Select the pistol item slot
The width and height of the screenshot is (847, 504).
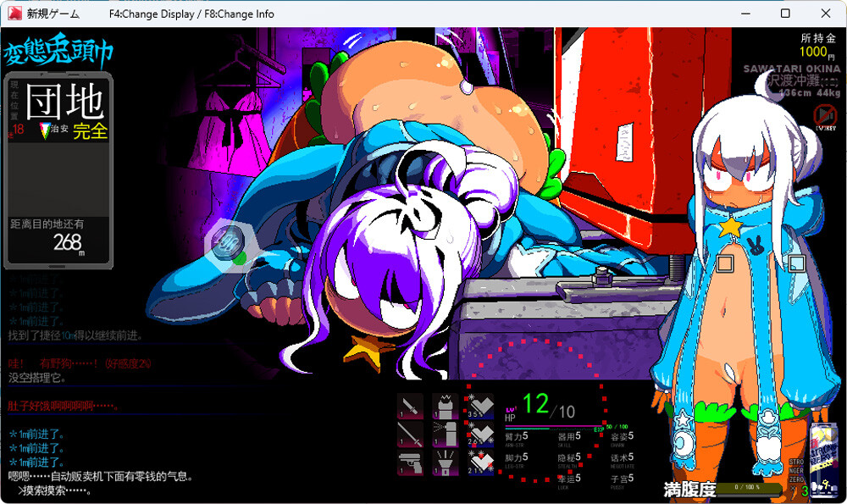[x=410, y=462]
